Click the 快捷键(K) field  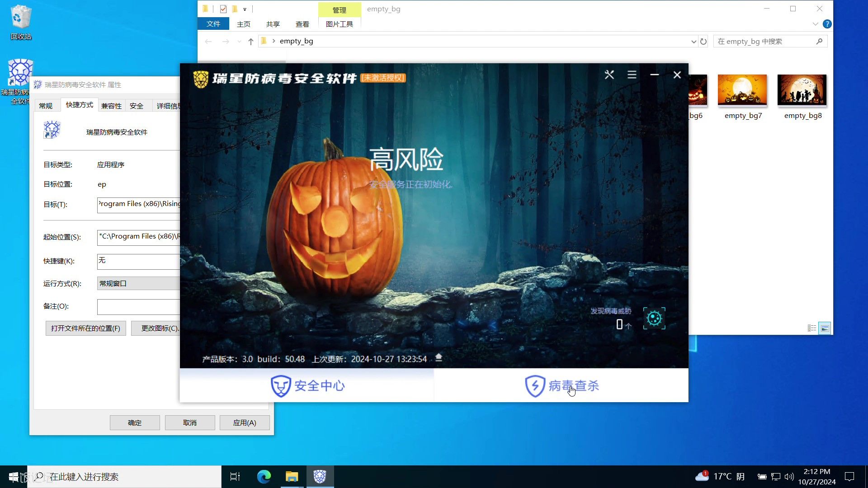(138, 261)
